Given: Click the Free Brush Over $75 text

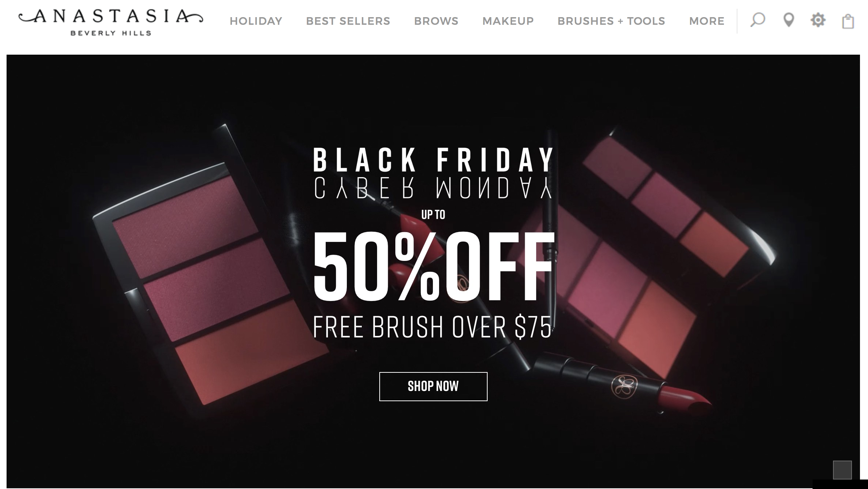Looking at the screenshot, I should tap(433, 327).
